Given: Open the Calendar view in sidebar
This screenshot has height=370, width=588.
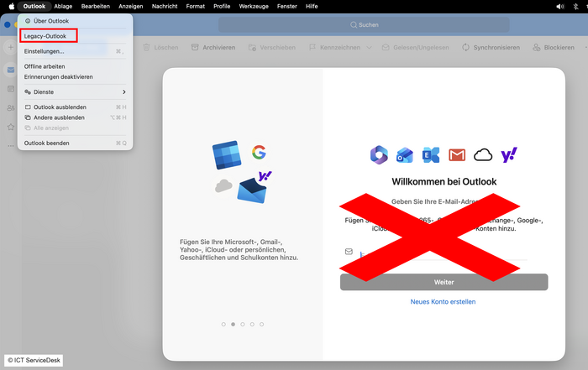Looking at the screenshot, I should click(10, 89).
